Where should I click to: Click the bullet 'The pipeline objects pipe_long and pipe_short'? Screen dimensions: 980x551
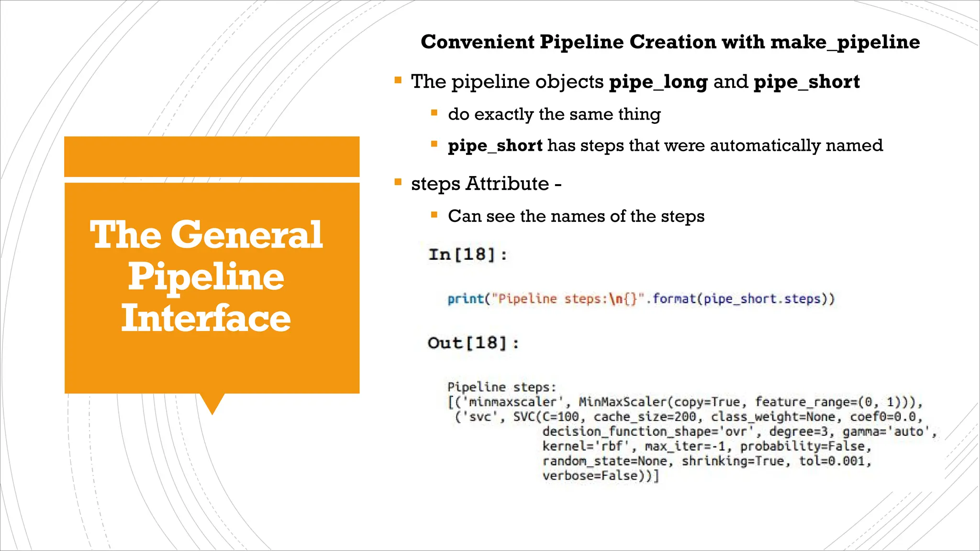click(x=635, y=82)
